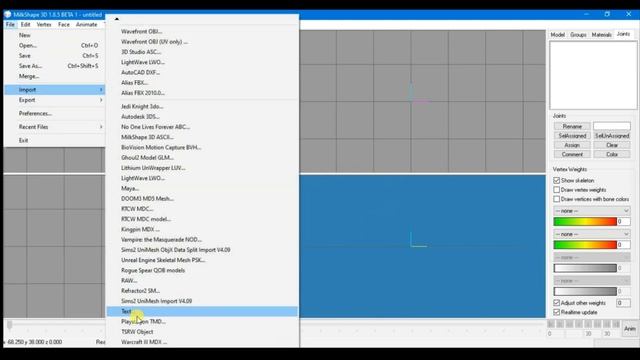Image resolution: width=640 pixels, height=360 pixels.
Task: Import BioVision Motion Capture BVH...
Action: [202, 147]
